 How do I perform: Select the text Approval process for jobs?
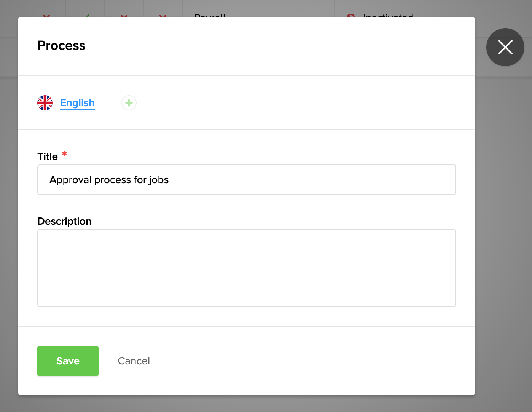109,180
